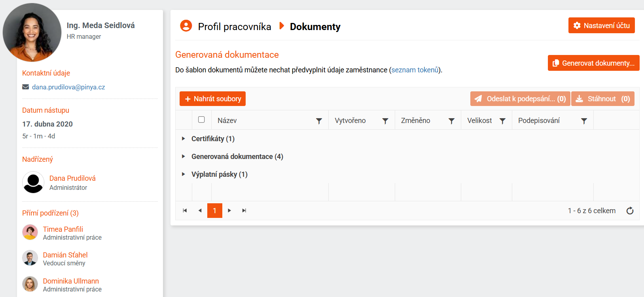
Task: Open the Profil pracovníka breadcrumb
Action: tap(235, 26)
